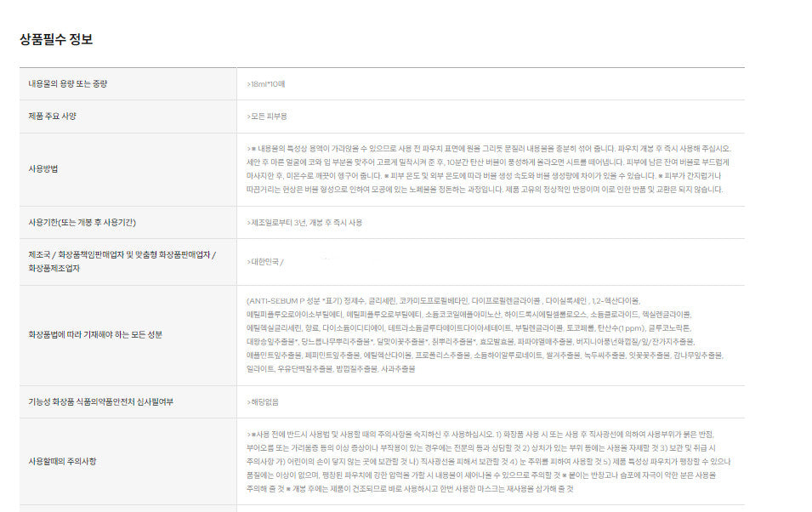
Task: Click the "대한민국 /" country of manufacture value
Action: (x=265, y=262)
